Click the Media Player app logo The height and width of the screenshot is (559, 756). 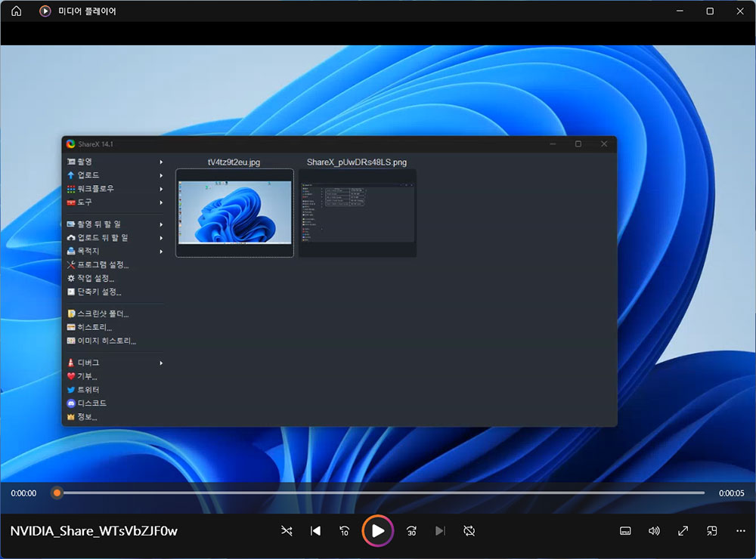tap(45, 11)
